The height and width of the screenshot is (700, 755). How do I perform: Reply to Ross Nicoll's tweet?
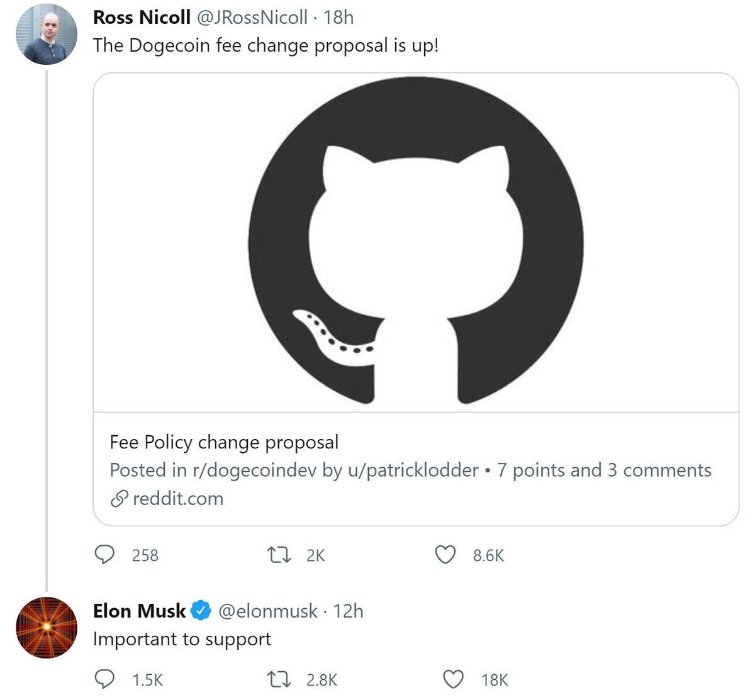click(105, 555)
